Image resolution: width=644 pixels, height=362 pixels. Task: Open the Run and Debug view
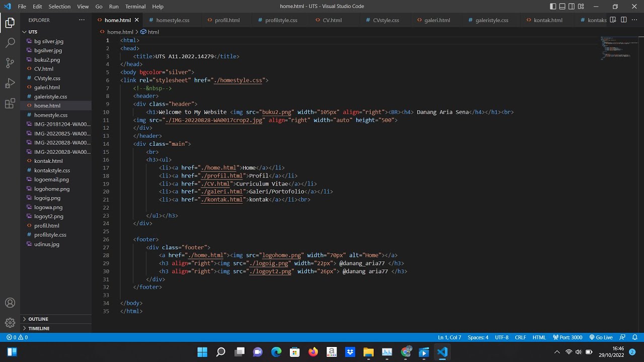pyautogui.click(x=10, y=83)
